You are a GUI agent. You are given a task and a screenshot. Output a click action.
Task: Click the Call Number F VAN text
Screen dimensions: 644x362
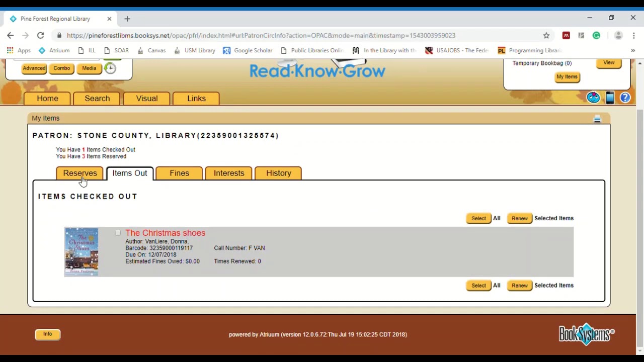tap(239, 248)
